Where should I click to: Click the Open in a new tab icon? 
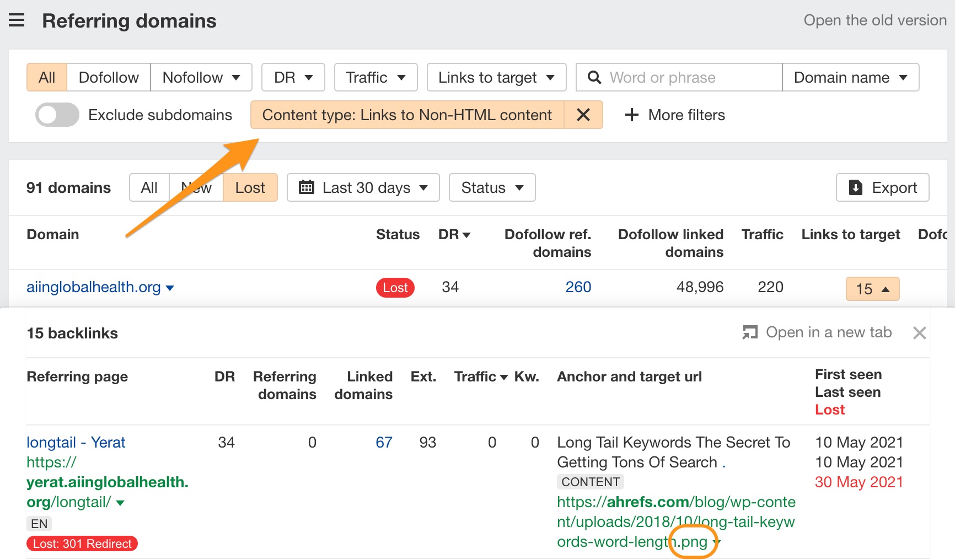750,332
